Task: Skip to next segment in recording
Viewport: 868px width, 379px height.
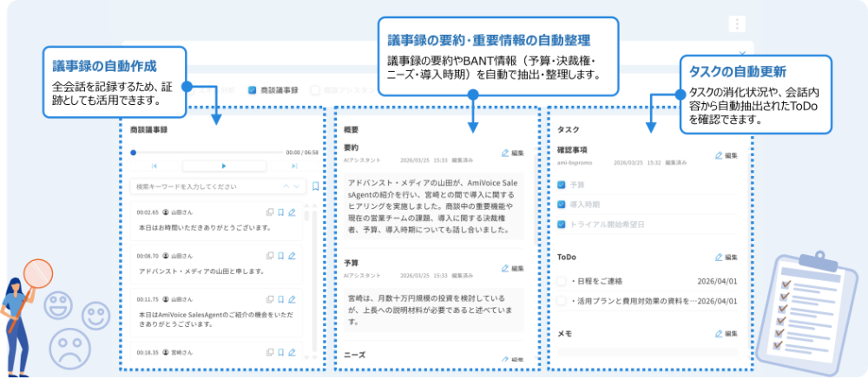Action: [x=294, y=166]
